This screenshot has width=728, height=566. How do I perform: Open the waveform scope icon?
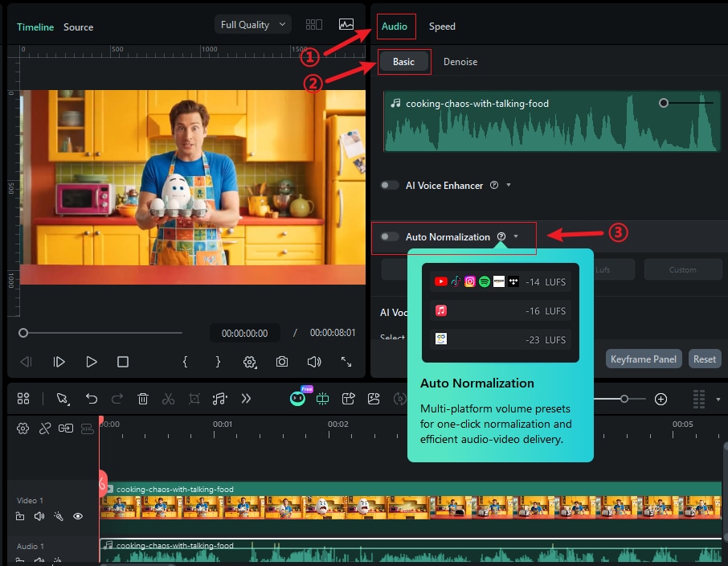click(x=346, y=25)
